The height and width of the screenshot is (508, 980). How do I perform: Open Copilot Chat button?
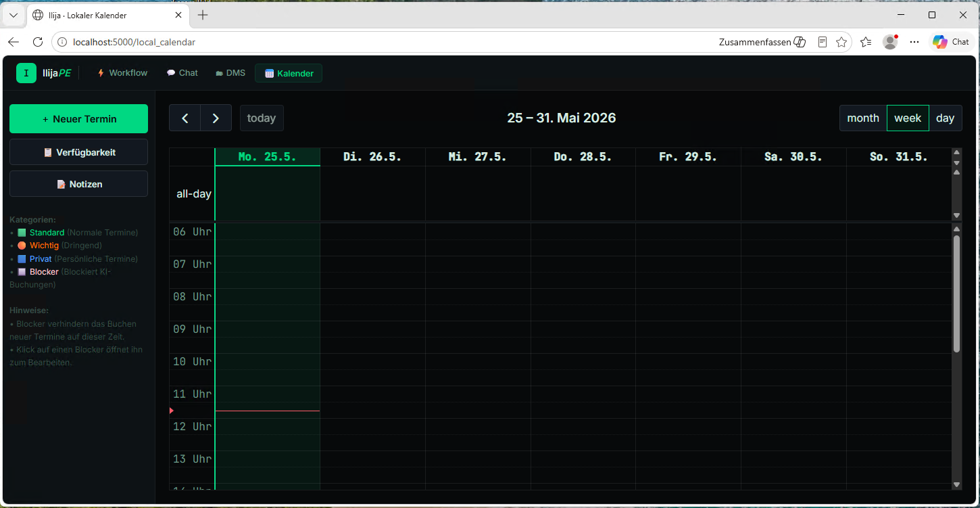[x=951, y=42]
